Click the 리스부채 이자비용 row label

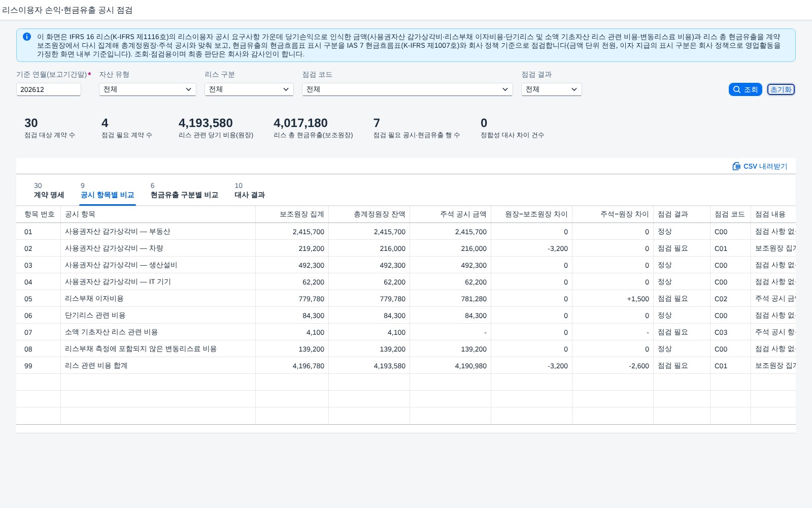point(94,299)
